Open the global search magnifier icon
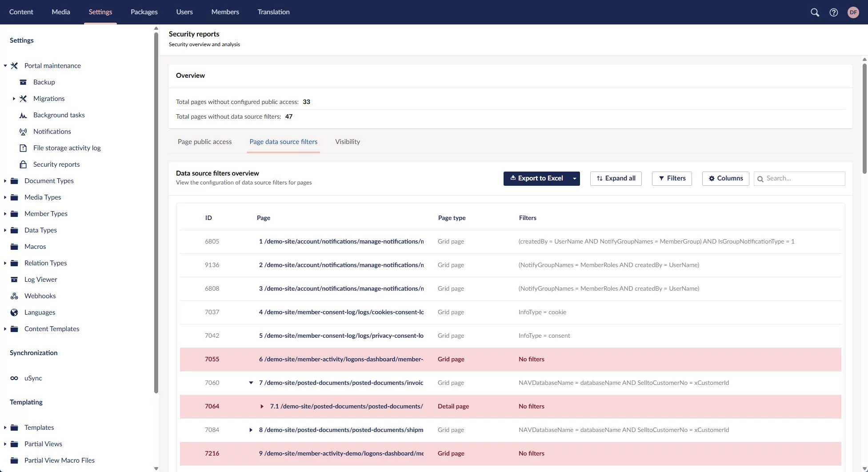Viewport: 868px width, 472px height. click(815, 12)
